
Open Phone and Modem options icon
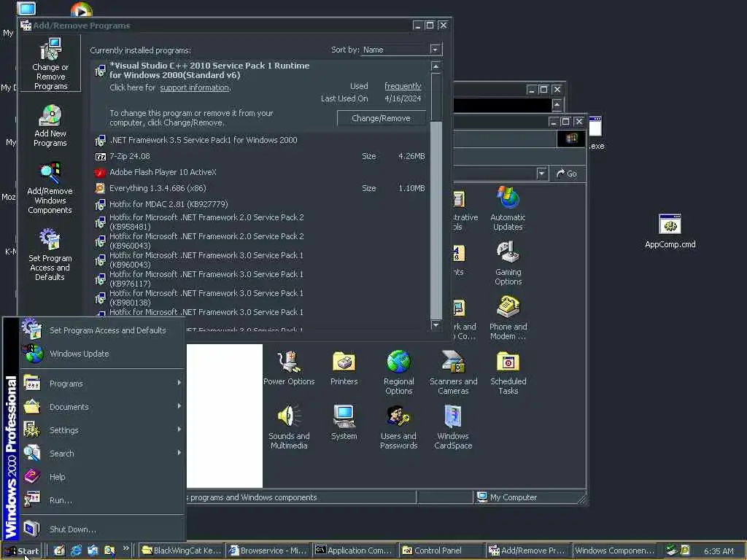pyautogui.click(x=508, y=318)
